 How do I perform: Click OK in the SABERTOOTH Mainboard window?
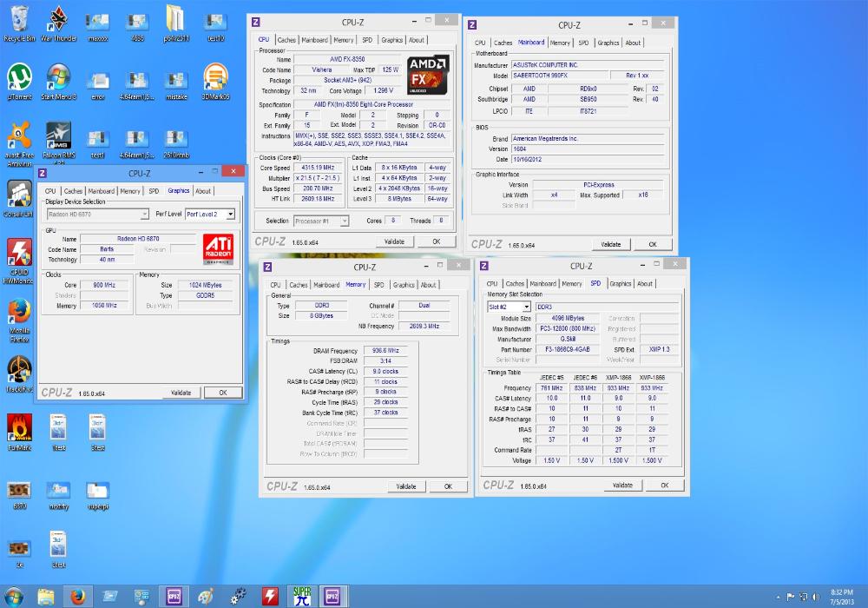click(653, 244)
